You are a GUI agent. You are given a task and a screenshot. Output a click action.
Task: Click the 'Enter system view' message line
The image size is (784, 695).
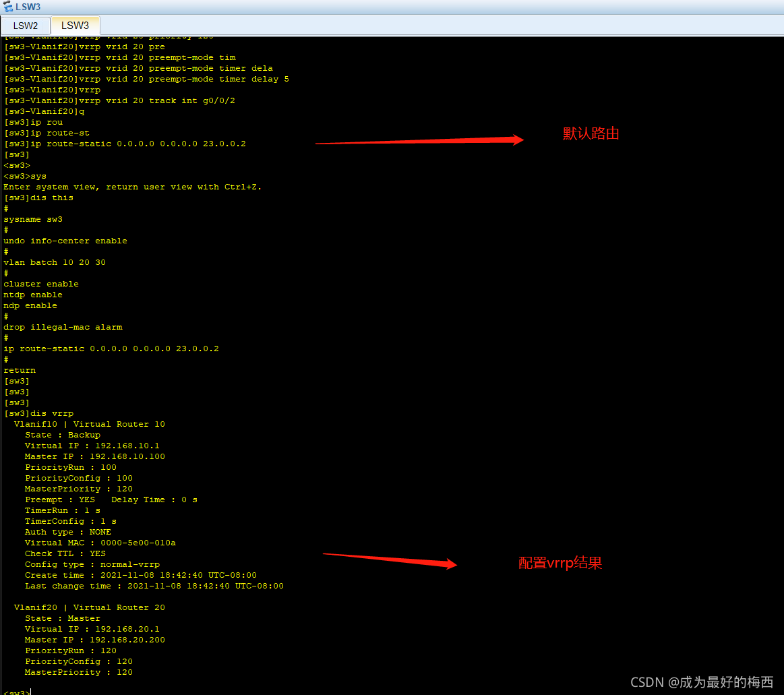click(133, 187)
